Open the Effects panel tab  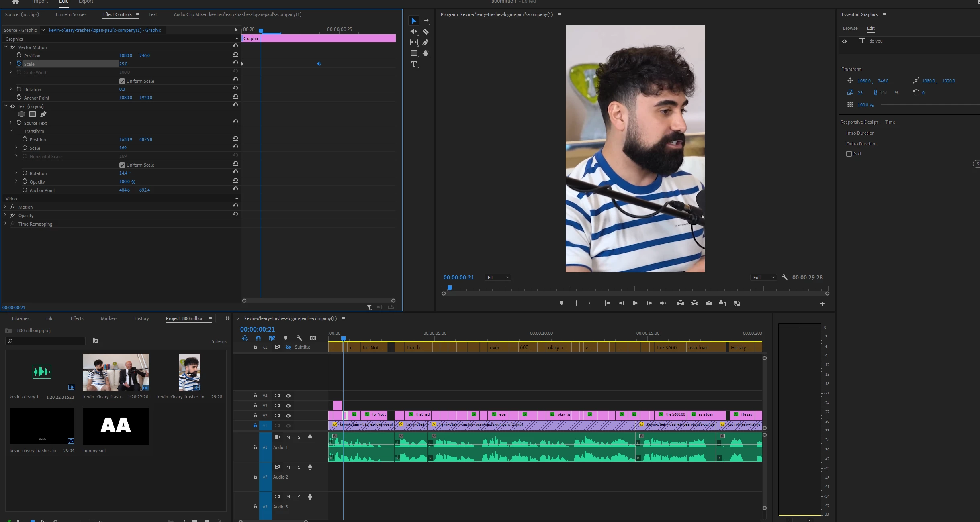[77, 318]
